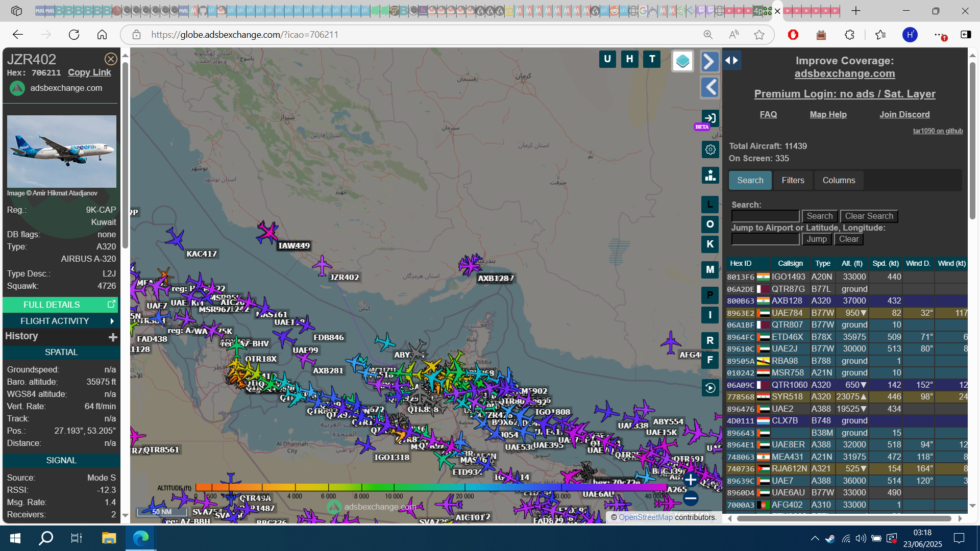Screen dimensions: 980x551
Task: Zoom in with the map plus button
Action: tap(690, 480)
